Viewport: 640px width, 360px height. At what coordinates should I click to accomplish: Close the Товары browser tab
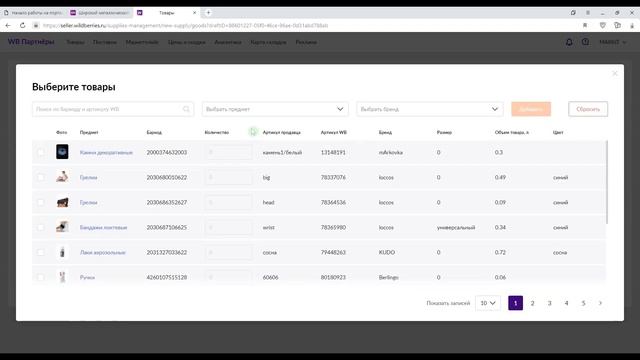[194, 13]
